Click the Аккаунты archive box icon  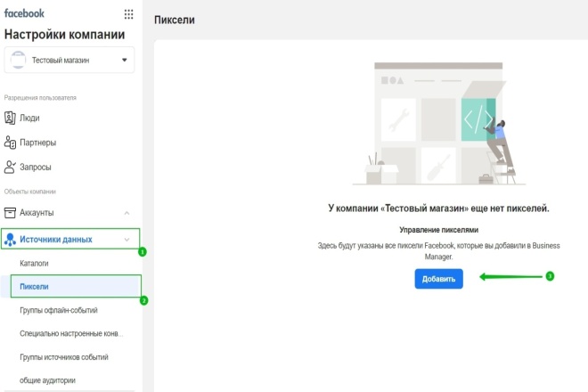[10, 213]
